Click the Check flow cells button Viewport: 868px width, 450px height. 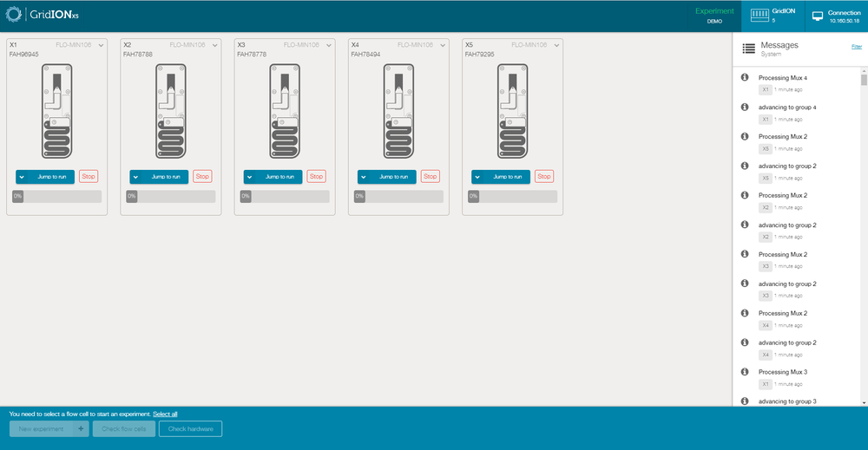(124, 429)
